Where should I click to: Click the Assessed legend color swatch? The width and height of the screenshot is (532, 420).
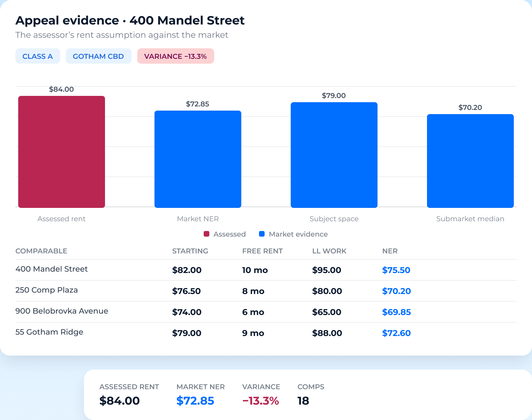(x=206, y=234)
